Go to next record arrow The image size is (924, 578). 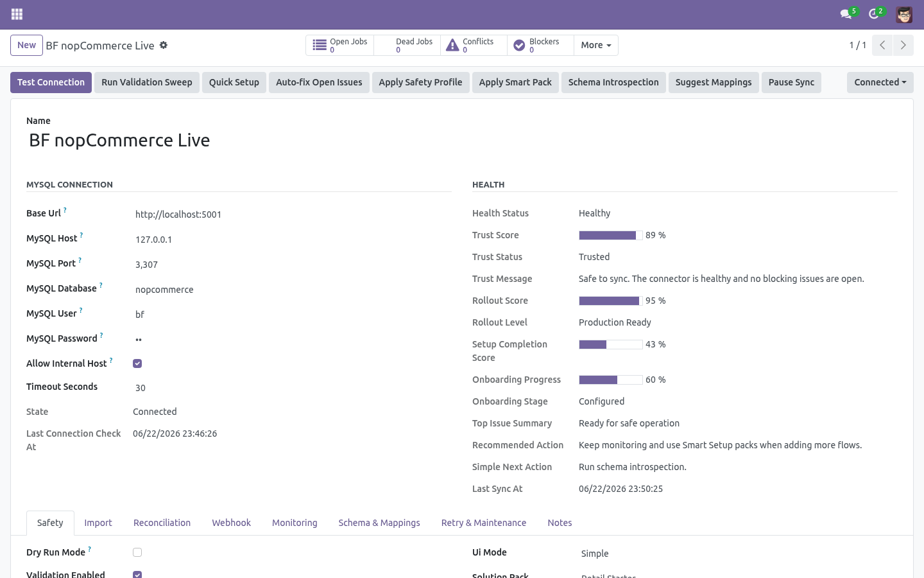(903, 45)
